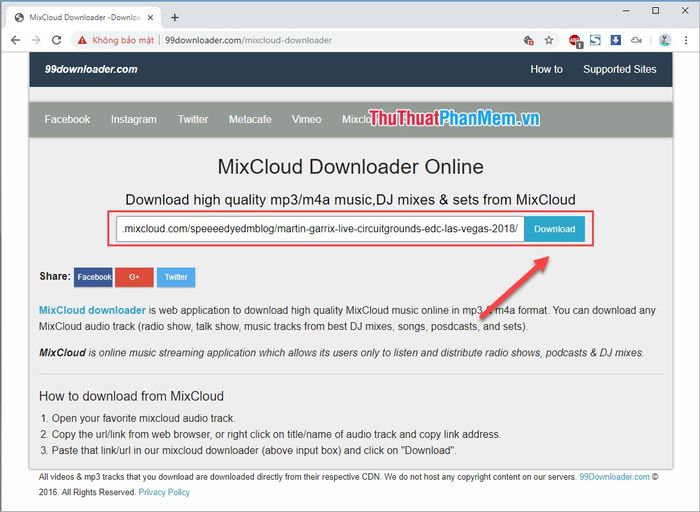The image size is (700, 512).
Task: Open the profile avatar icon
Action: [665, 40]
